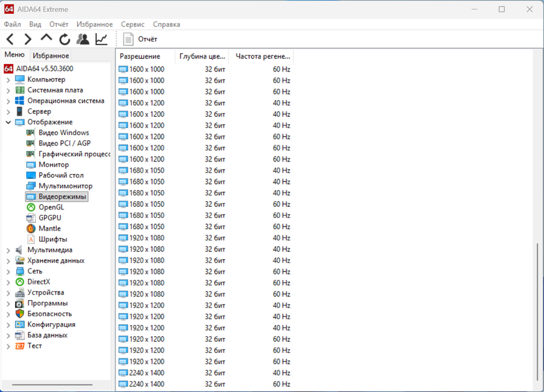Refresh the page with the circular arrow icon

click(x=65, y=39)
